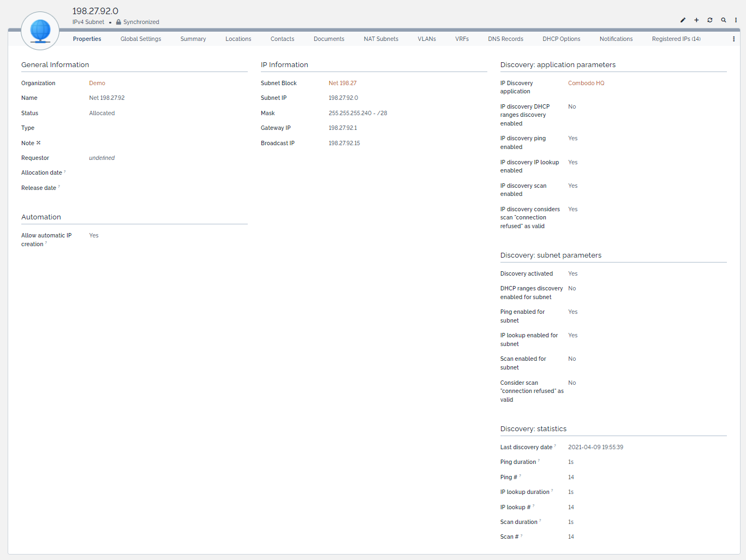Click the refresh arrows icon
Image resolution: width=746 pixels, height=560 pixels.
click(x=710, y=20)
